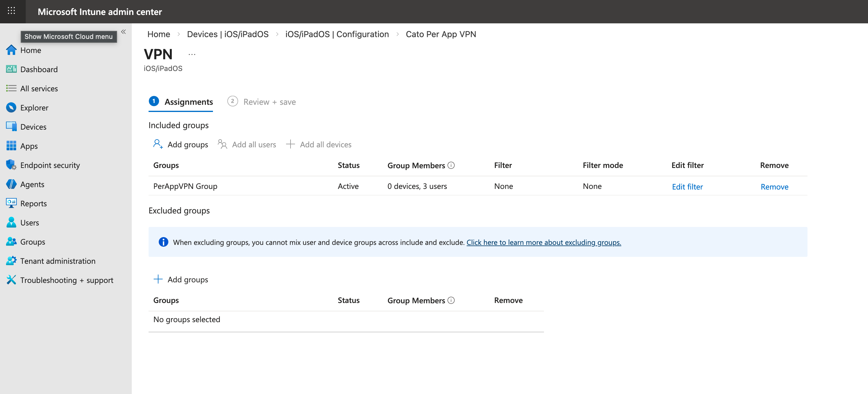
Task: Click the Home house icon in sidebar
Action: pos(11,50)
